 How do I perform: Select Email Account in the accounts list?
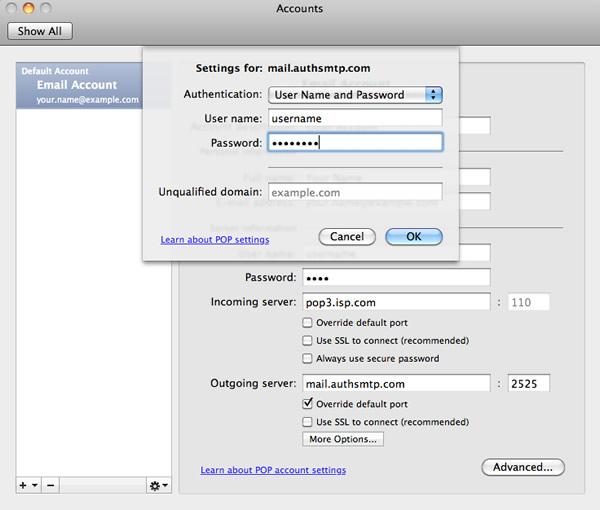[77, 86]
